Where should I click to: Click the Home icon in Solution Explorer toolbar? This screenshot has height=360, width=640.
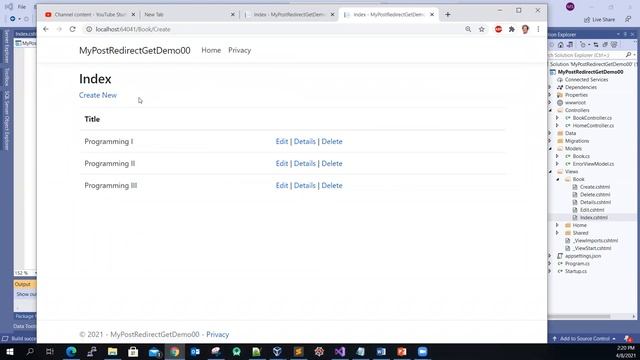561,45
